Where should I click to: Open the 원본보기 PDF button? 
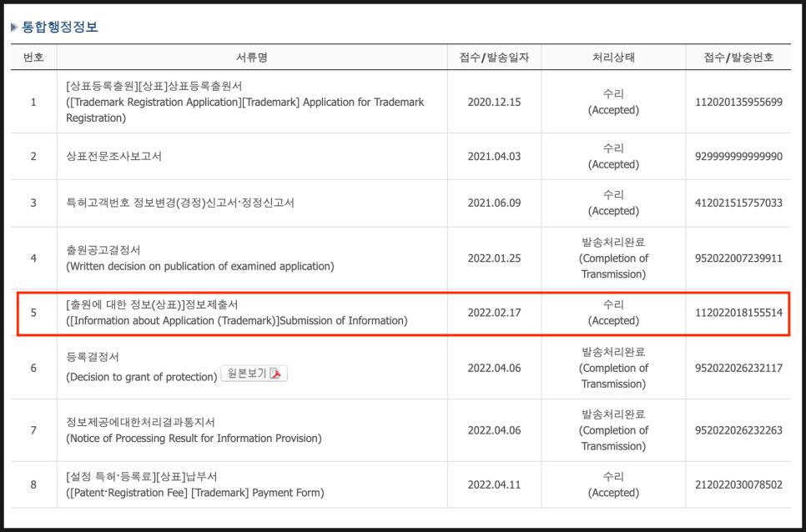coord(254,374)
